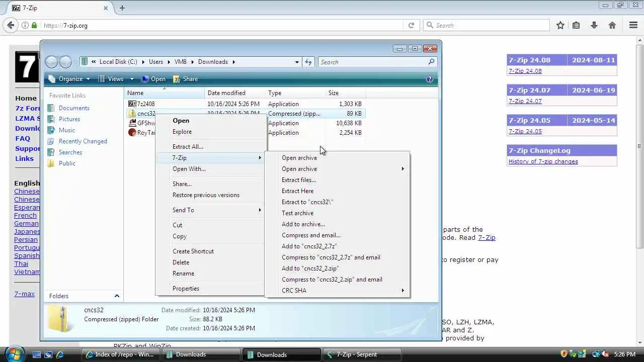Sort files by Size column header
Image resolution: width=644 pixels, height=362 pixels.
tap(345, 93)
